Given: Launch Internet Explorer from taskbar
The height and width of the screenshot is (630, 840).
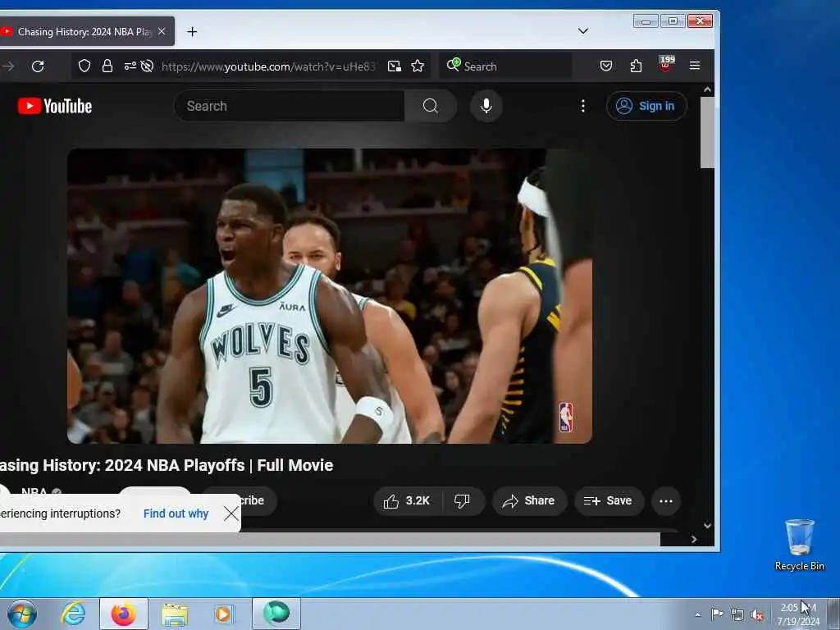Looking at the screenshot, I should coord(73,614).
